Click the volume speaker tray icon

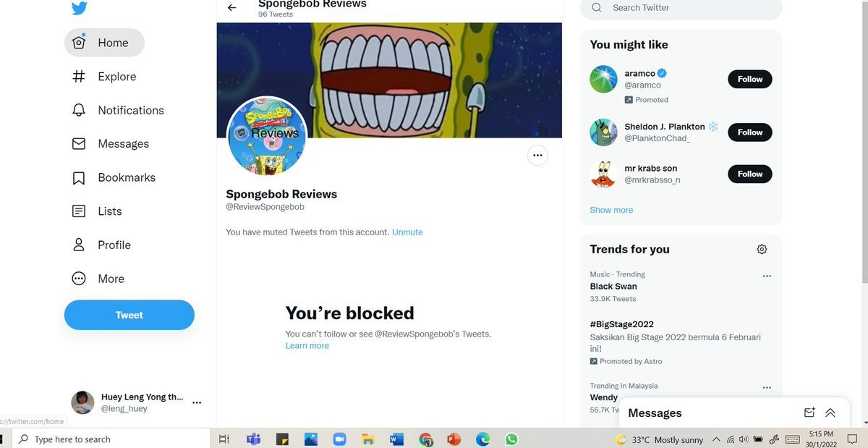coord(744,439)
